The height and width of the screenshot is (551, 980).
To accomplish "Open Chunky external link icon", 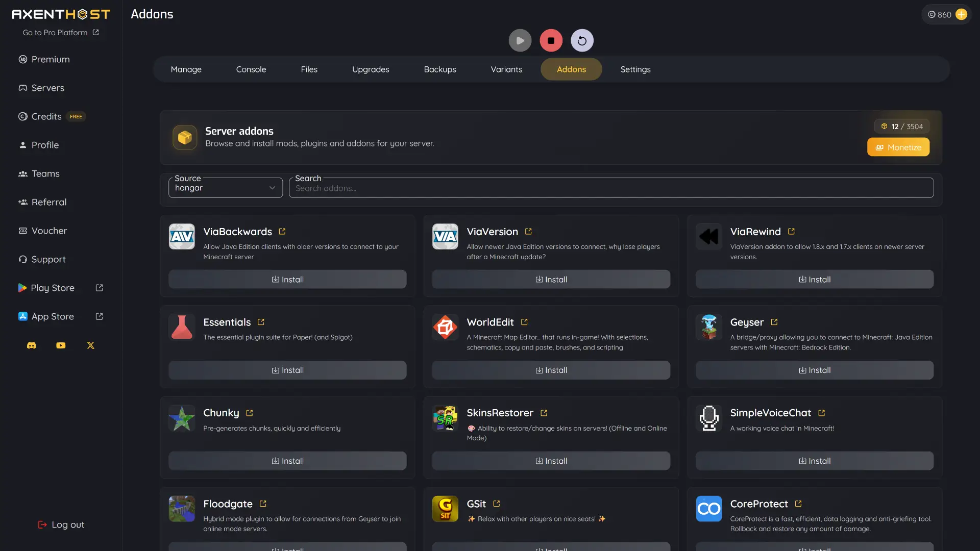I will pos(250,413).
